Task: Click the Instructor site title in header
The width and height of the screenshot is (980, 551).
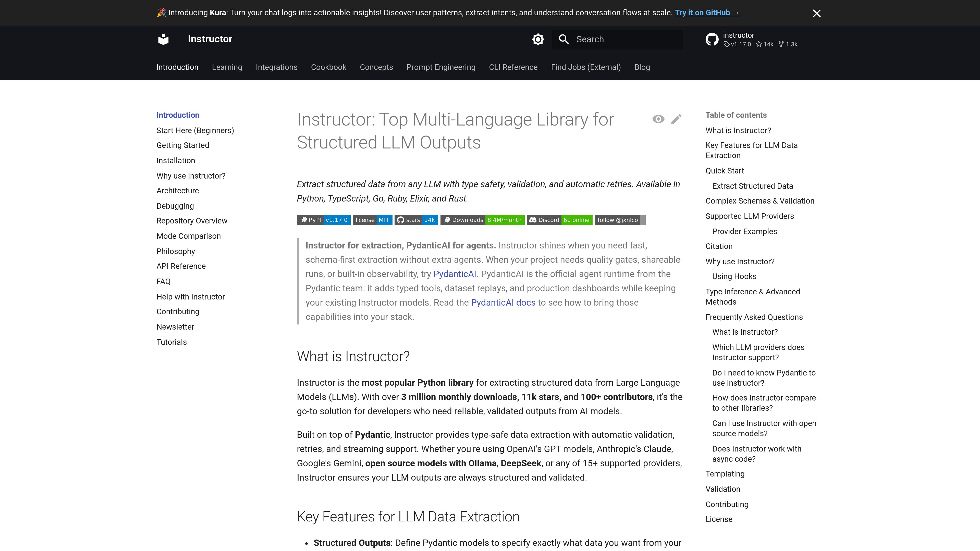Action: point(210,39)
